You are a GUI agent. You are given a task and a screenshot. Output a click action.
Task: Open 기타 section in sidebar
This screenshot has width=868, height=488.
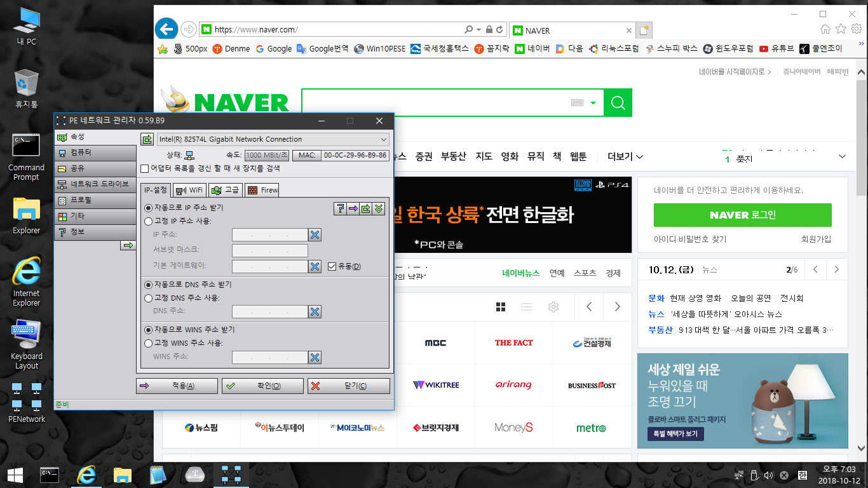pyautogui.click(x=95, y=216)
